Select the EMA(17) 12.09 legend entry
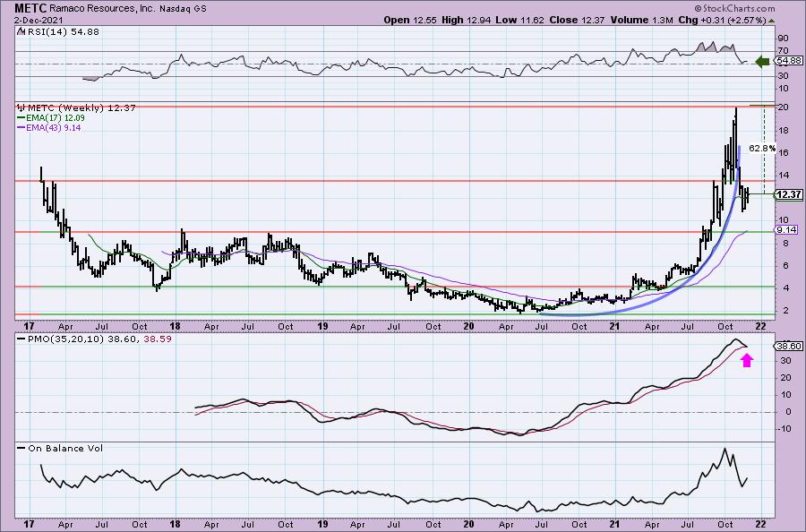Screen dimensions: 806x532 [56, 117]
